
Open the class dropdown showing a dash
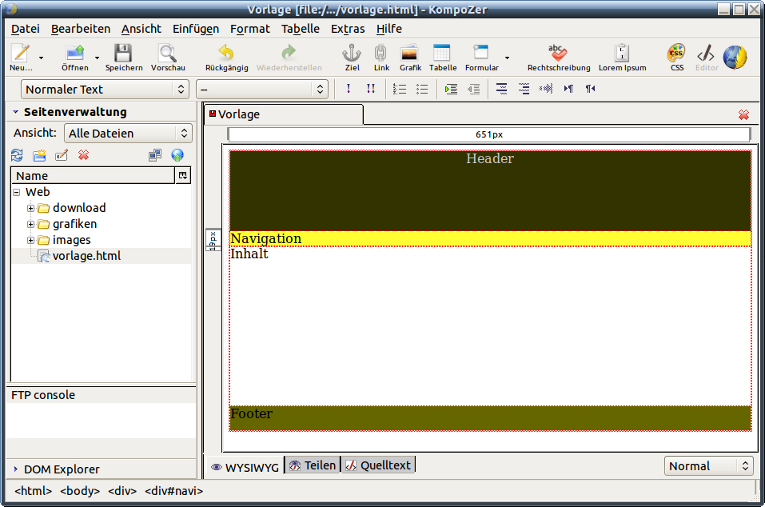(262, 89)
